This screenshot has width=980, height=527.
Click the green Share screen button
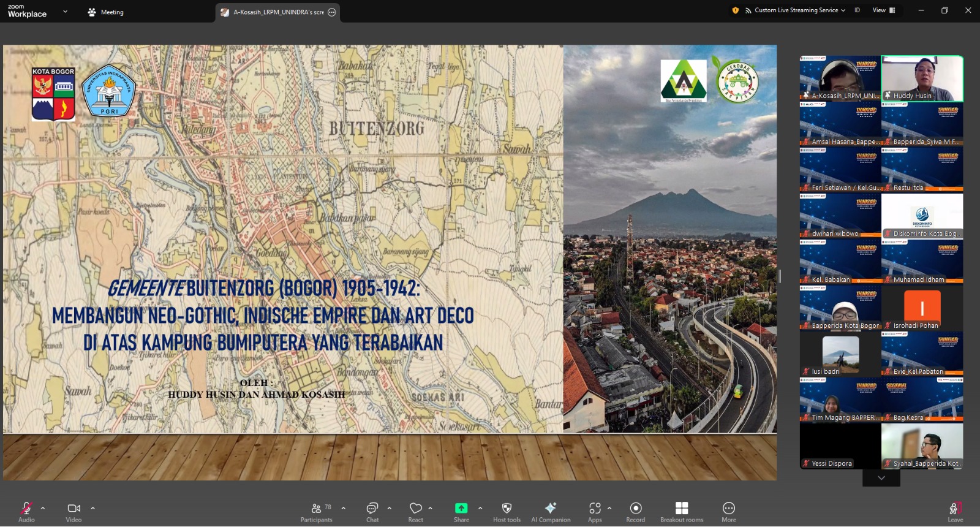click(461, 509)
